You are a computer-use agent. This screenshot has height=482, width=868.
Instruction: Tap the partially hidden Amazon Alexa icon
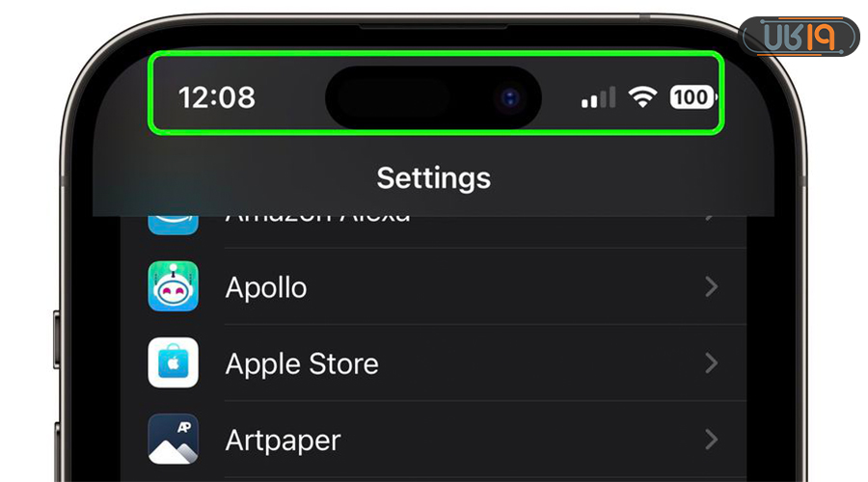click(173, 226)
